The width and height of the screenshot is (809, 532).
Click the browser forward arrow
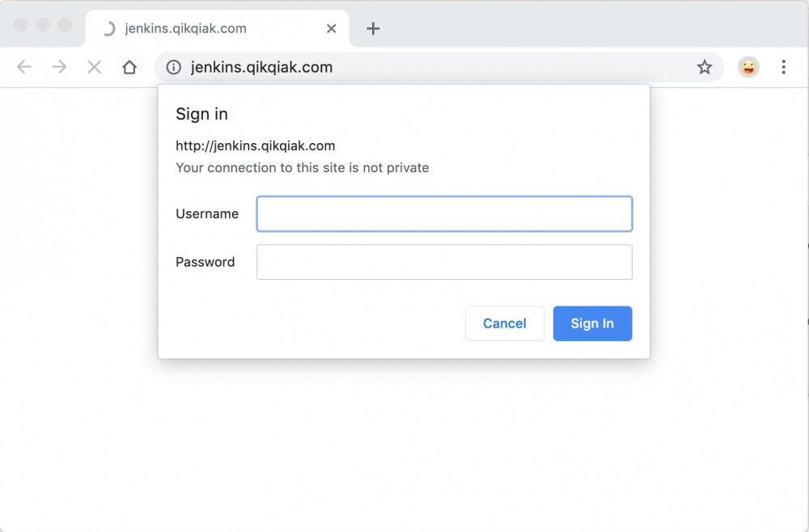tap(59, 67)
